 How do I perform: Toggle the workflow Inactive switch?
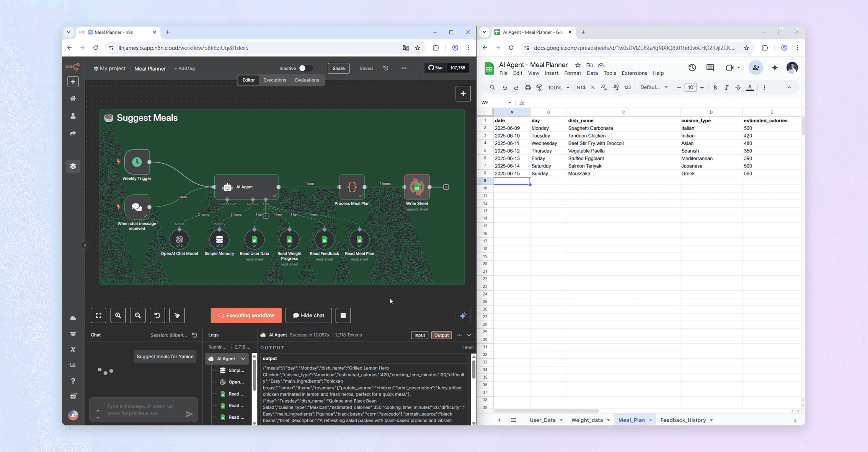pyautogui.click(x=305, y=69)
